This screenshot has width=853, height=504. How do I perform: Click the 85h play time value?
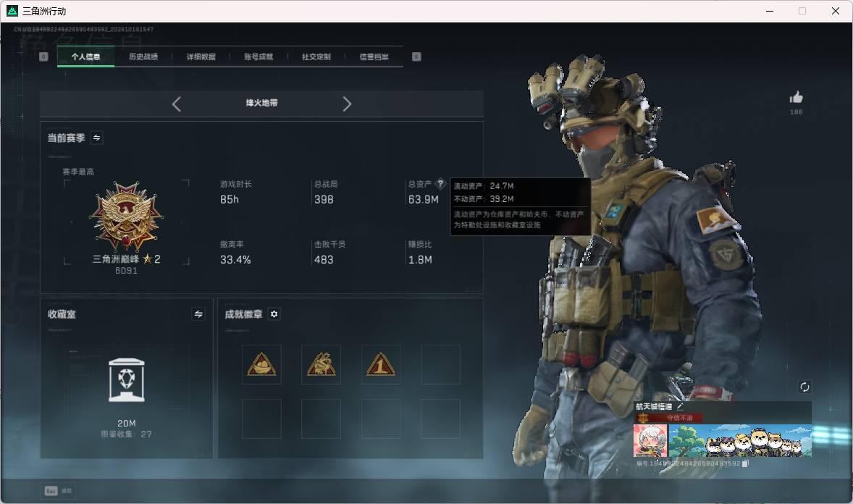230,200
